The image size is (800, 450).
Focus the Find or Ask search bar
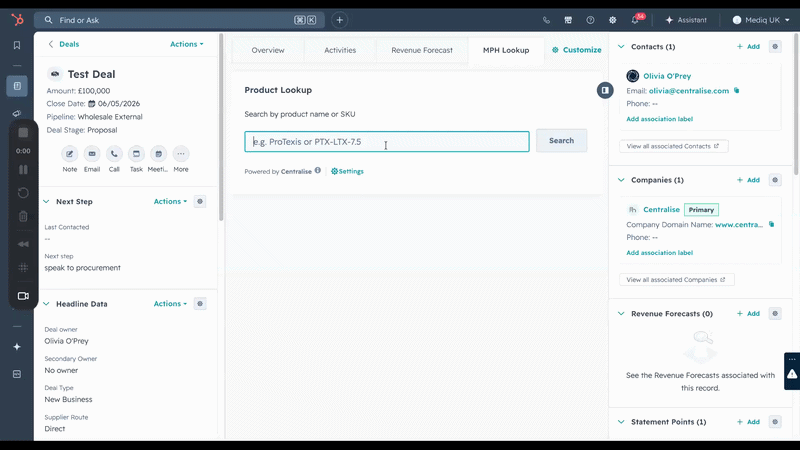coord(179,20)
